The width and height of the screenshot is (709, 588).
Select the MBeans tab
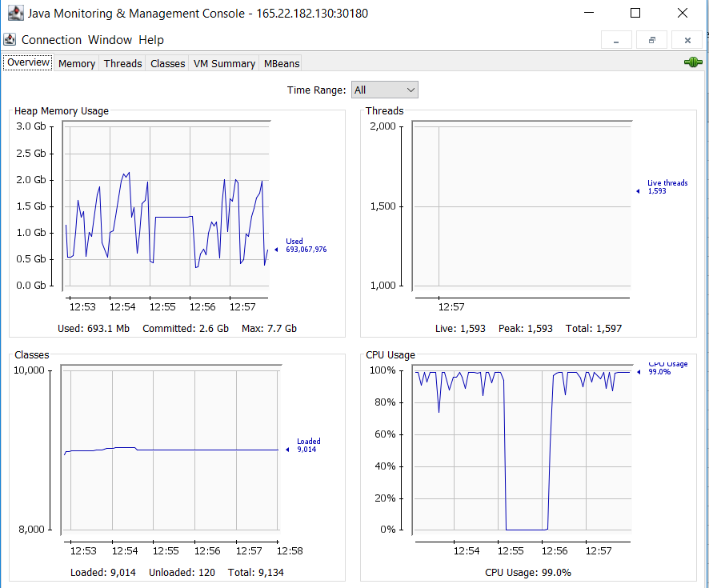280,63
